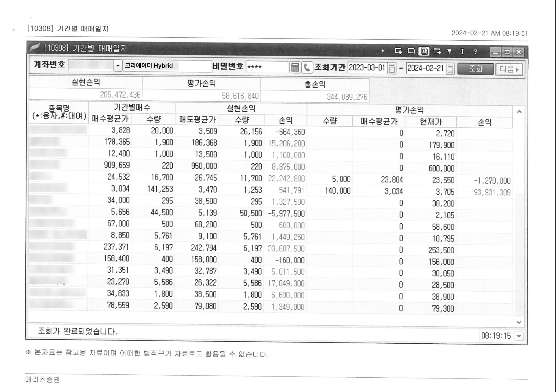Click the status message 조회가 완료되었습니다
Image resolution: width=556 pixels, height=392 pixels.
point(78,331)
